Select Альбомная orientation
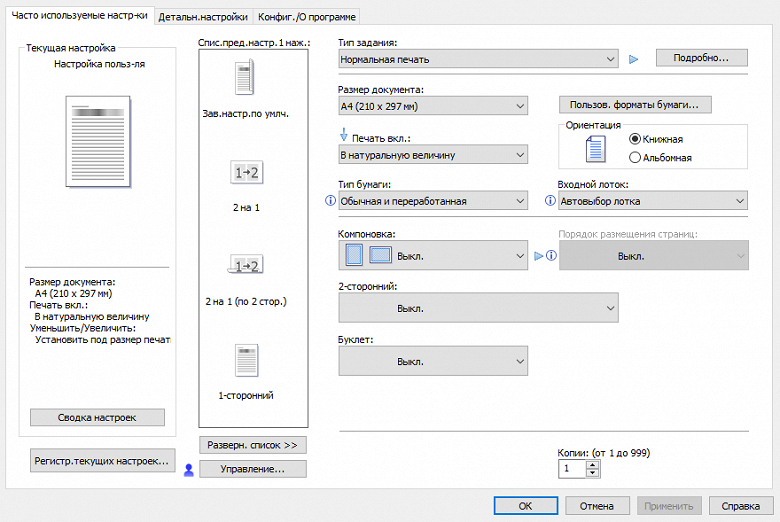The image size is (780, 522). click(x=635, y=157)
